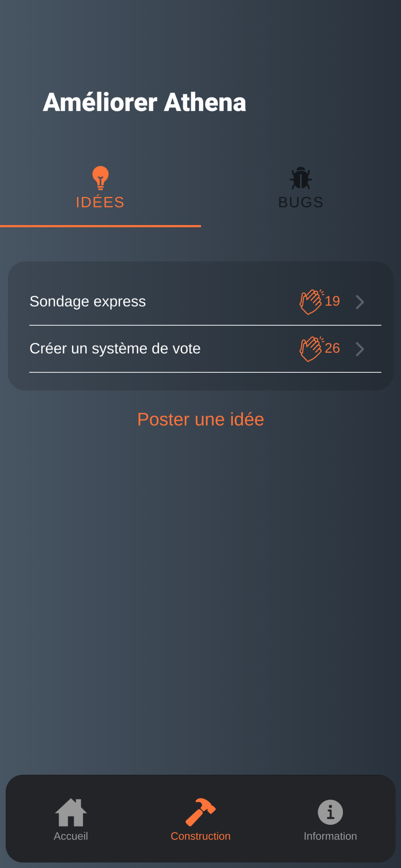Open Créer un système de vote title
Viewport: 401px width, 868px height.
click(115, 348)
